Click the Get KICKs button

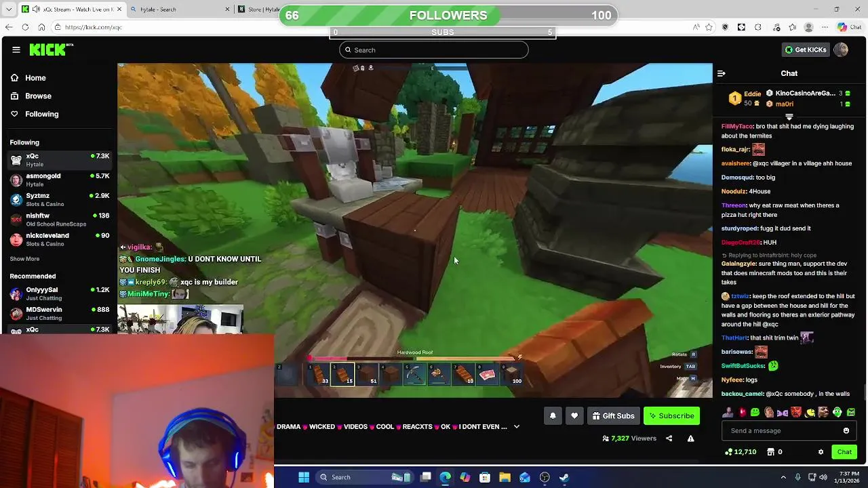[806, 49]
